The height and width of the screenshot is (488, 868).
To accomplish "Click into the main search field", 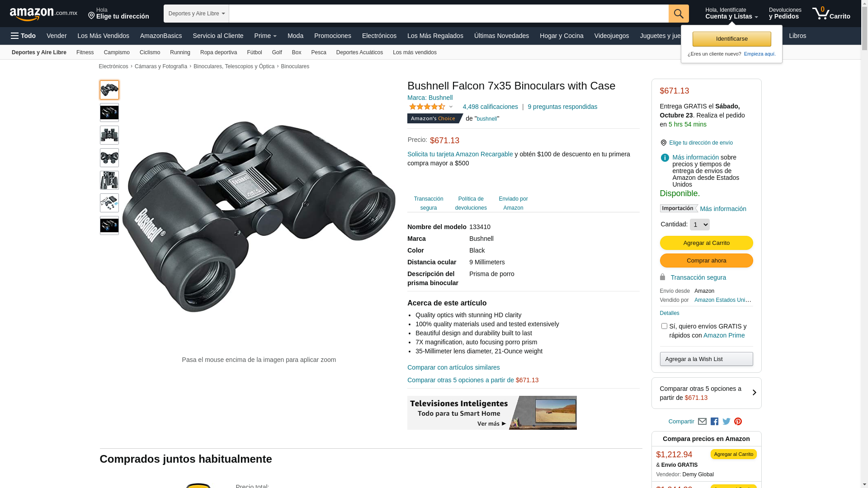I will (448, 14).
